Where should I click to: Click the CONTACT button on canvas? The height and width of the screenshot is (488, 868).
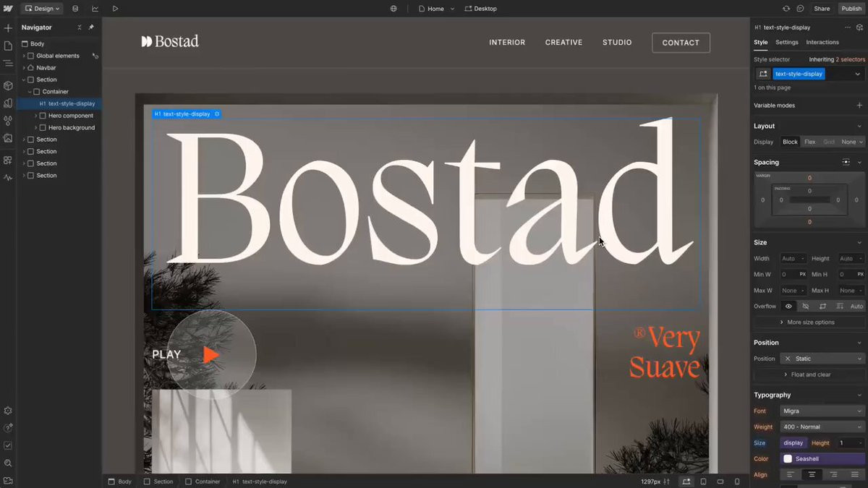[681, 43]
